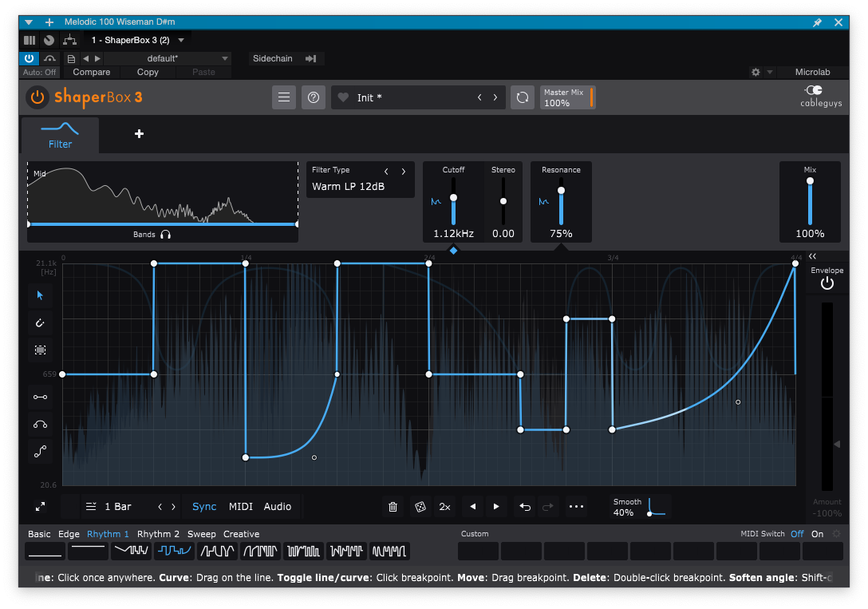868x609 pixels.
Task: Collapse the Envelope panel double chevron
Action: pos(812,256)
